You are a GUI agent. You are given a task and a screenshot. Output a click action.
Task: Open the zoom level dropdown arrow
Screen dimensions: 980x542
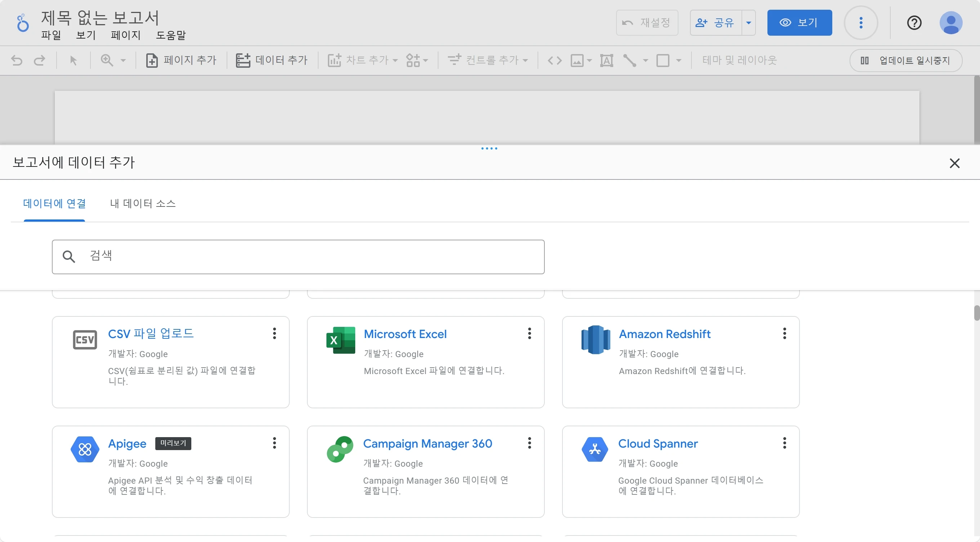(x=123, y=60)
